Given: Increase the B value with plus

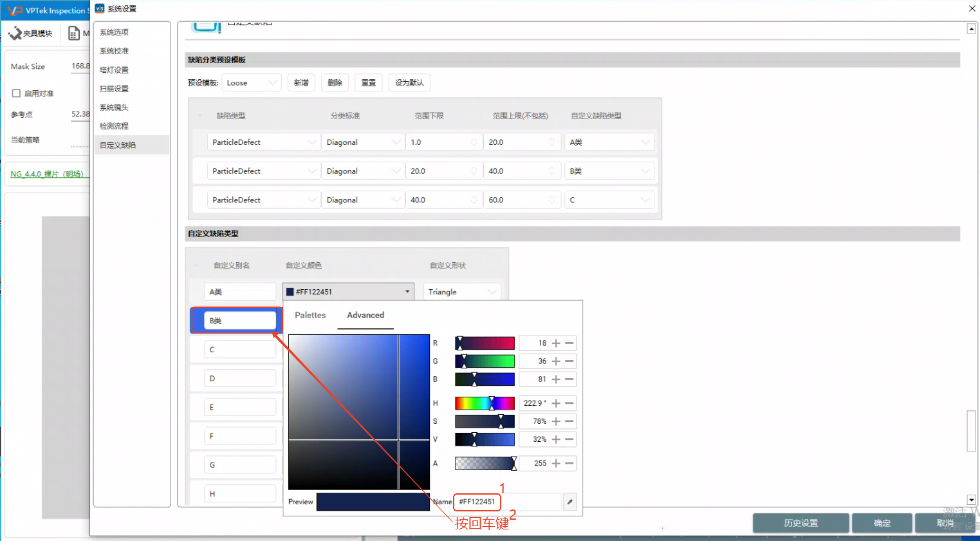Looking at the screenshot, I should click(556, 379).
